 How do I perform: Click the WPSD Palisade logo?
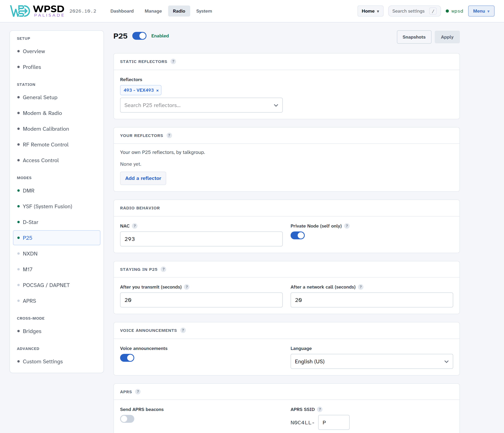(x=37, y=11)
